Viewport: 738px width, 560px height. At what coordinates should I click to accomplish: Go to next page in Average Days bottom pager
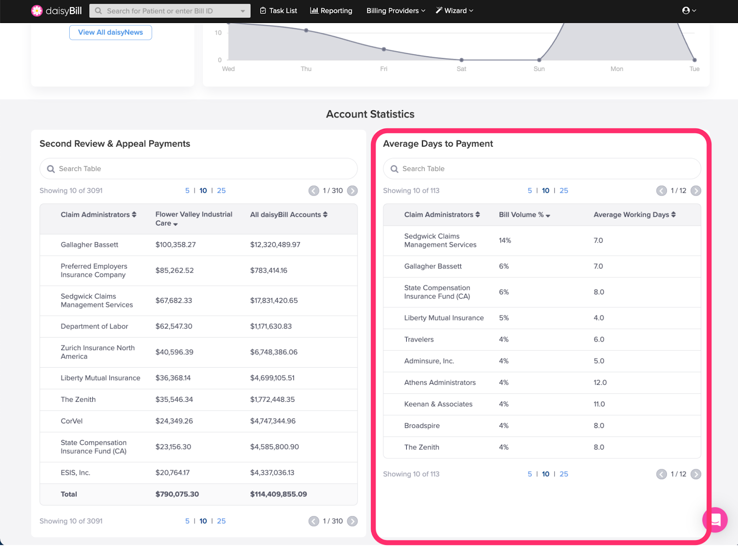tap(696, 474)
